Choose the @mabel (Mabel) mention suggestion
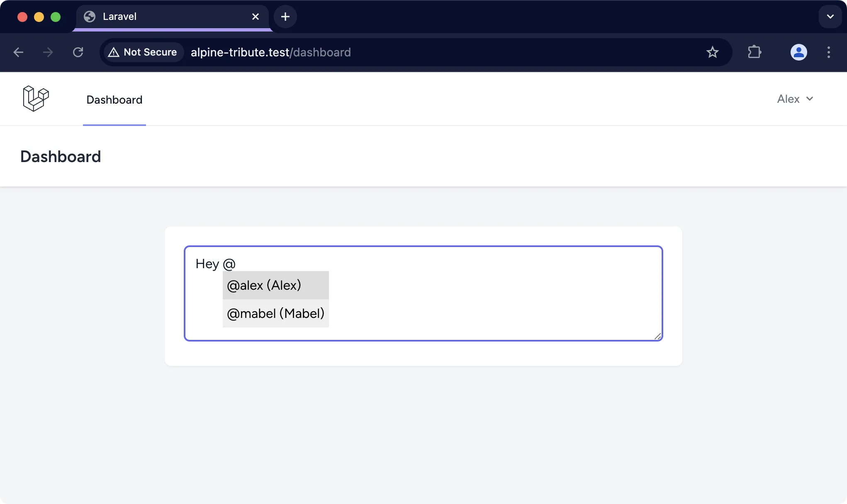847x504 pixels. tap(276, 313)
